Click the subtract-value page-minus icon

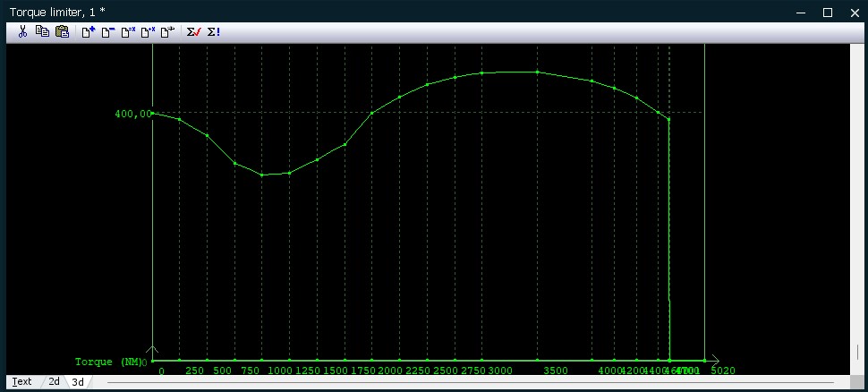108,32
